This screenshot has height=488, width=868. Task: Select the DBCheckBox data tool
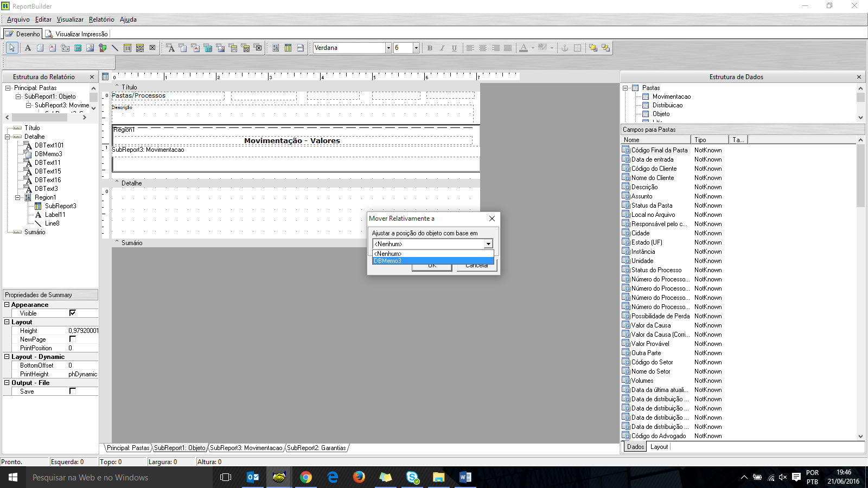pyautogui.click(x=258, y=48)
